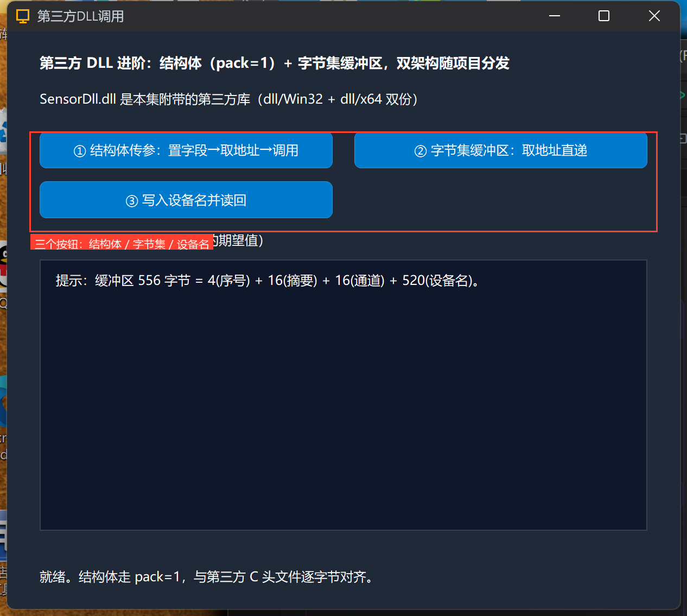This screenshot has width=687, height=616.
Task: Click the output box with the 提示 line
Action: (x=343, y=395)
